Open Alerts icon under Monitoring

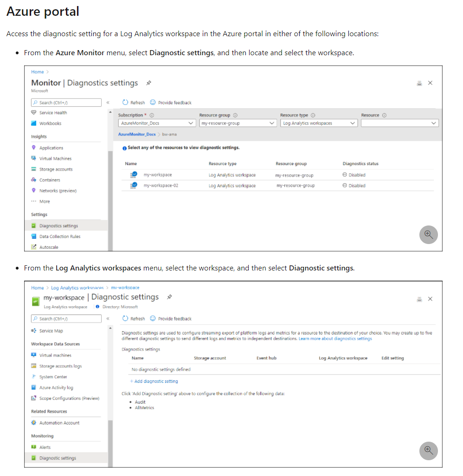click(x=34, y=447)
